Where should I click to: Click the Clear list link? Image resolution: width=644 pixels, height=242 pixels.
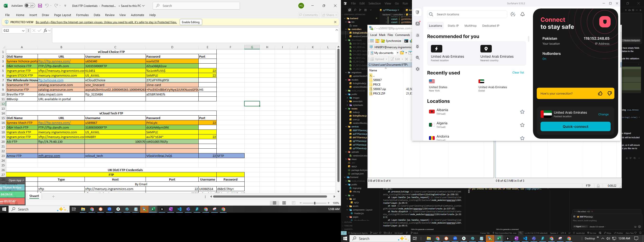(518, 73)
